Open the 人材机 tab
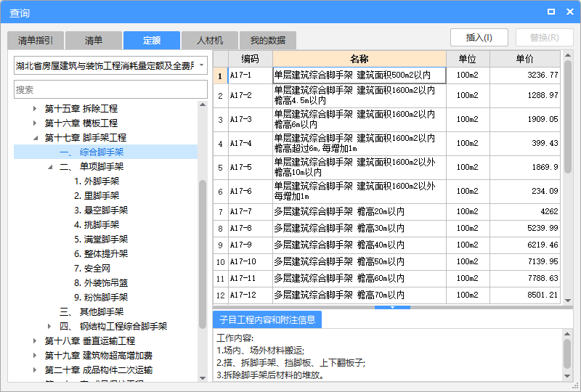581x392 pixels. click(x=210, y=41)
